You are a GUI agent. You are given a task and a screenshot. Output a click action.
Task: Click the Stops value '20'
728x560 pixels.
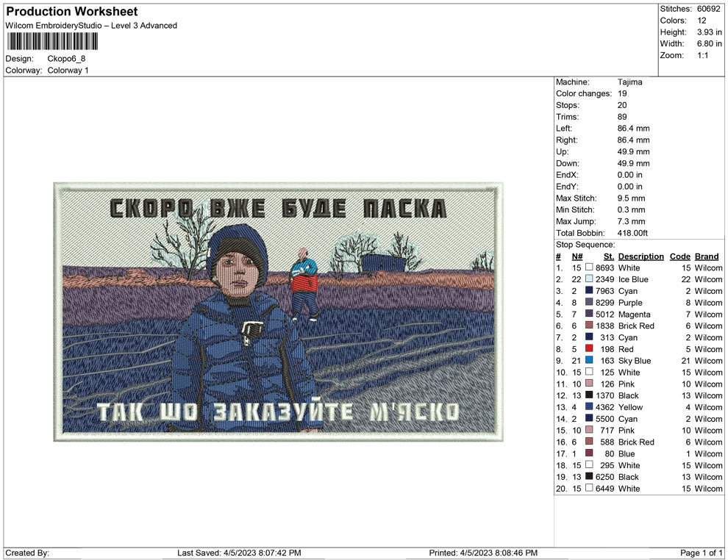point(622,105)
